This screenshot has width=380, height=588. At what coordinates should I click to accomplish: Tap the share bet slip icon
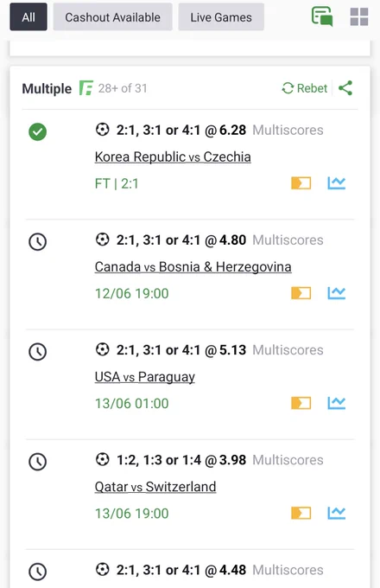click(x=345, y=88)
